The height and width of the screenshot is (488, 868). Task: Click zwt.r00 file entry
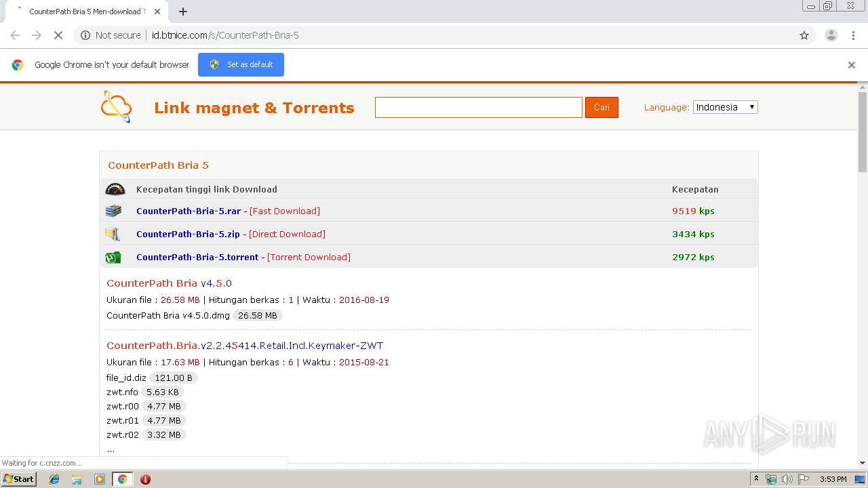[123, 406]
